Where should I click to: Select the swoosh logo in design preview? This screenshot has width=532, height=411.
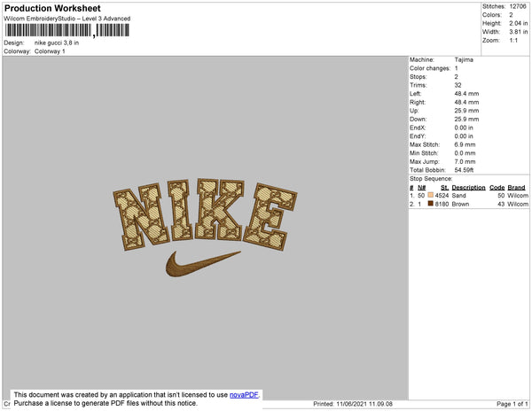point(203,264)
